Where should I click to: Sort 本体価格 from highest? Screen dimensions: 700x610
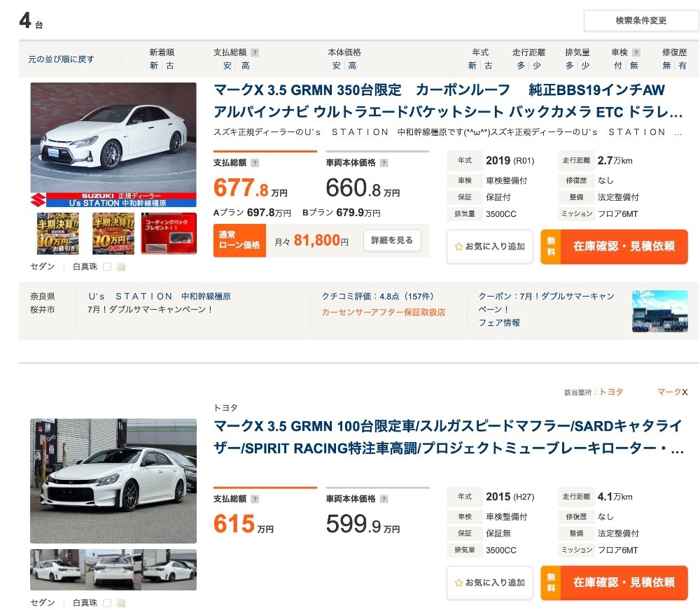tap(352, 66)
